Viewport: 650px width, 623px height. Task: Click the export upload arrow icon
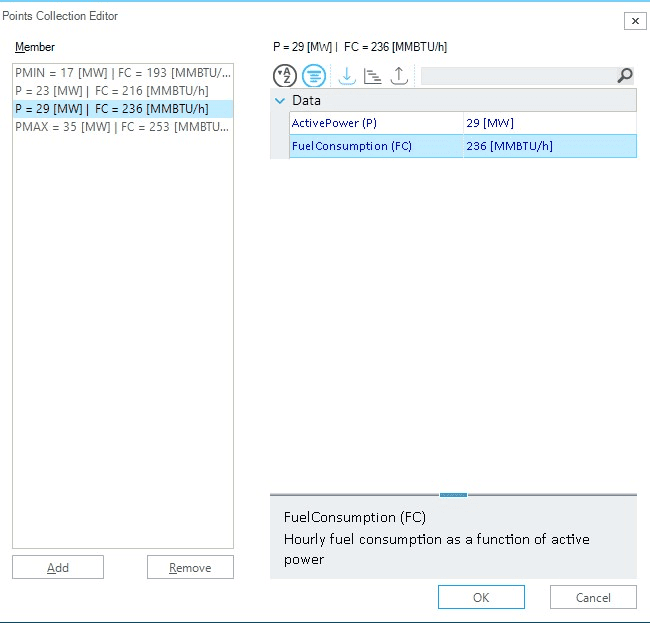click(x=399, y=76)
